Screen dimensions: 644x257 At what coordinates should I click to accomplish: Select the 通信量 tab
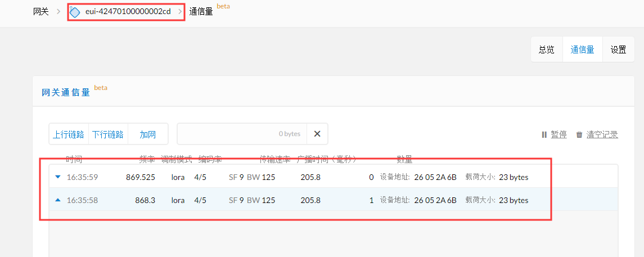tap(583, 49)
